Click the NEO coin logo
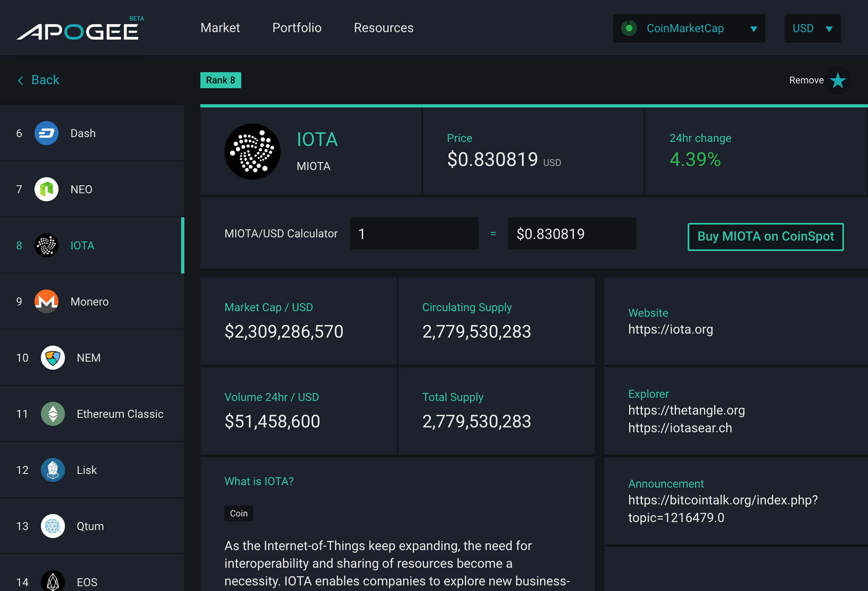This screenshot has width=868, height=591. coord(46,189)
